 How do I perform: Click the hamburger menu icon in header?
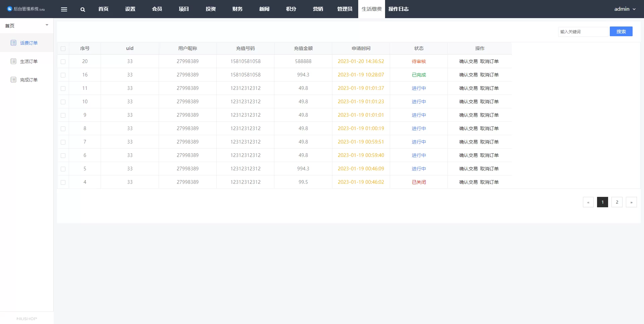click(x=64, y=9)
